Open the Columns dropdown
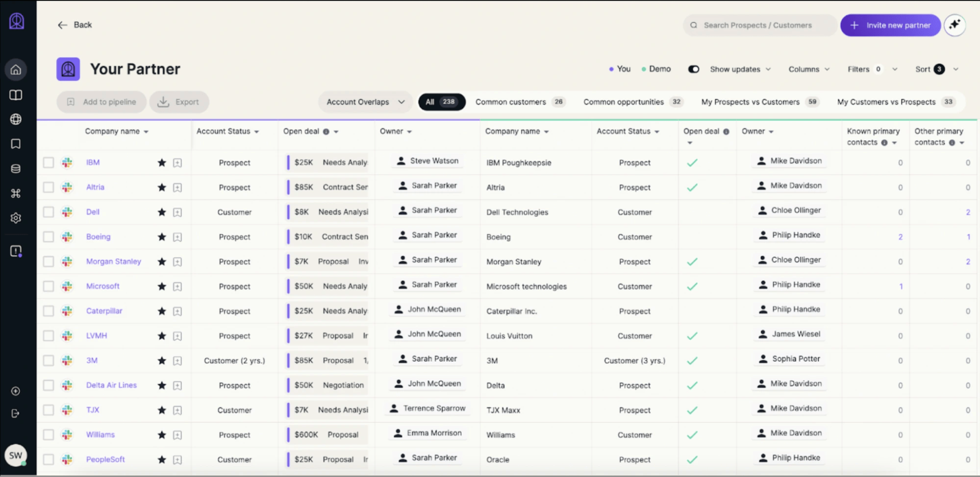The image size is (980, 477). pyautogui.click(x=809, y=69)
